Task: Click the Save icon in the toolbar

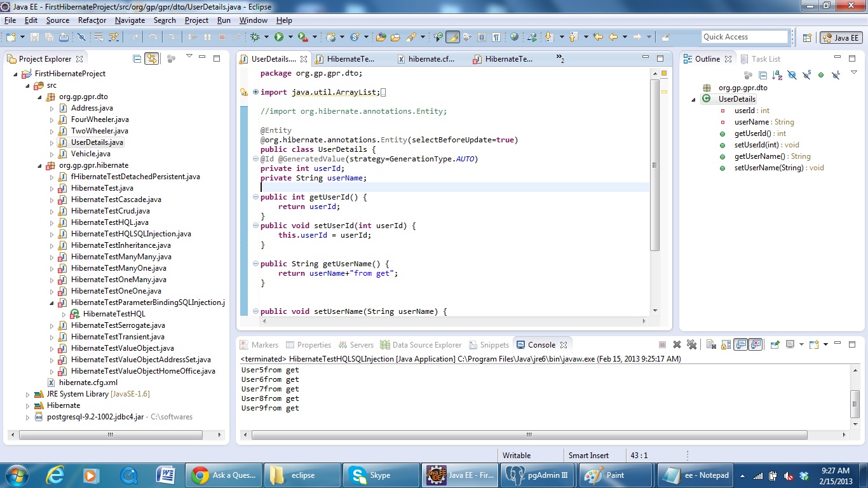Action: [35, 36]
